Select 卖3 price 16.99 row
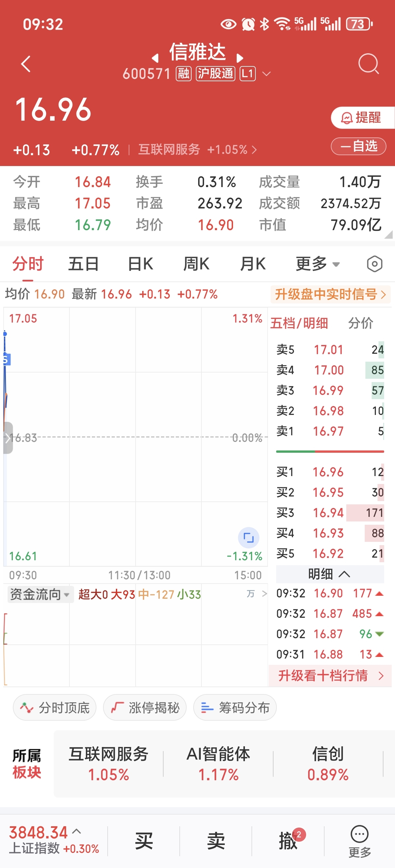This screenshot has width=395, height=868. tap(330, 390)
